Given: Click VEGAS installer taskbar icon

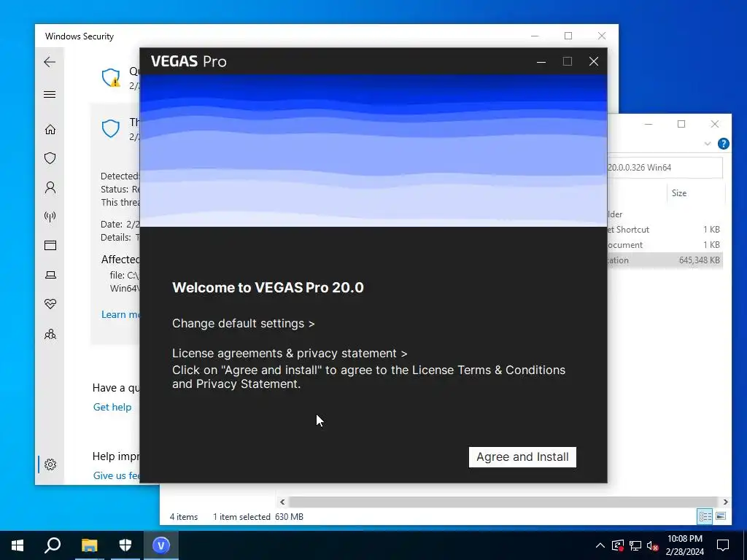Looking at the screenshot, I should 161,545.
